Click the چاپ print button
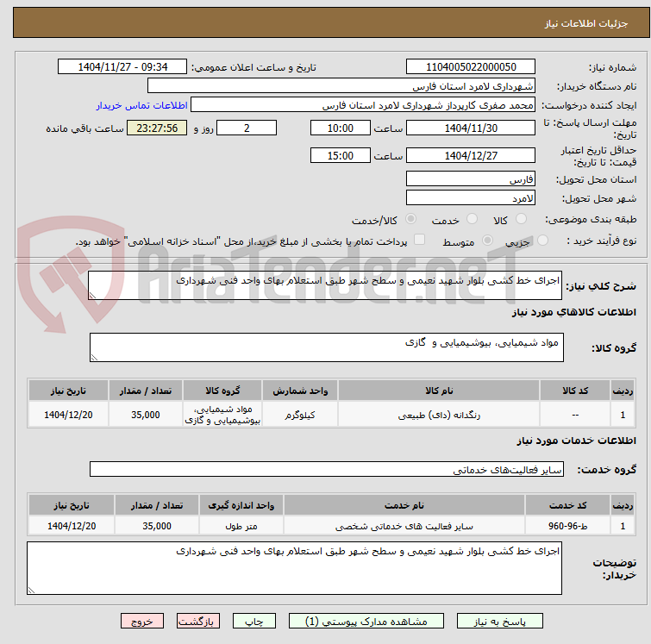This screenshot has width=651, height=644. click(254, 622)
